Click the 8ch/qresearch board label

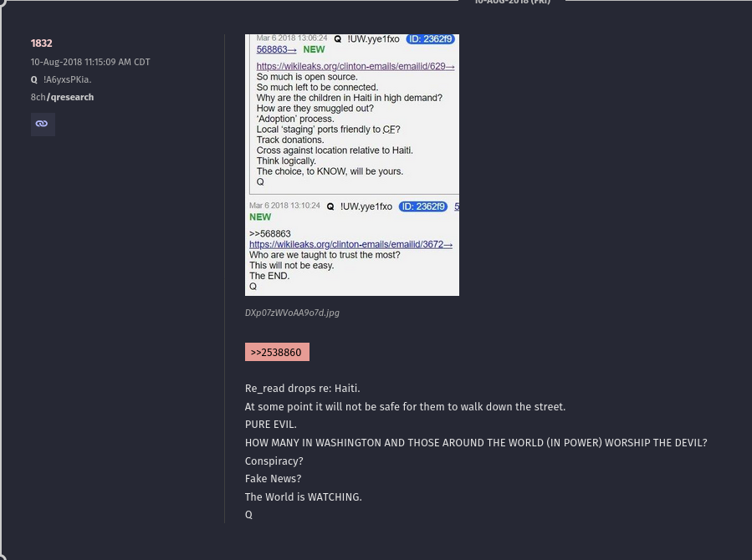click(63, 97)
